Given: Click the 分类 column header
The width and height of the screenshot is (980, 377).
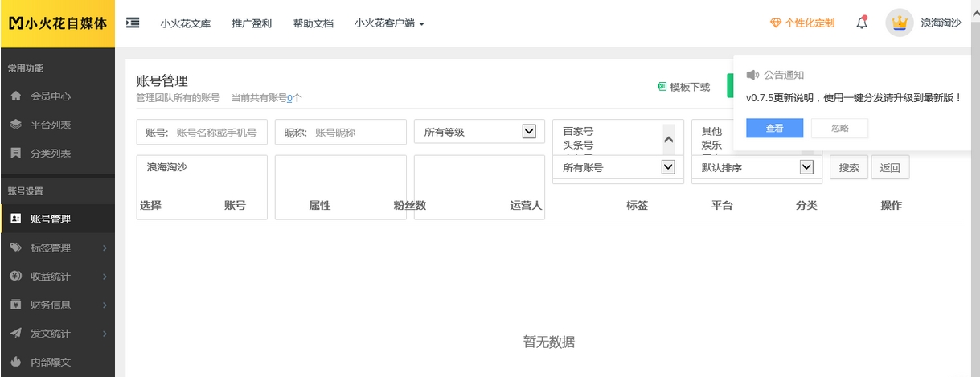Looking at the screenshot, I should pyautogui.click(x=806, y=206).
